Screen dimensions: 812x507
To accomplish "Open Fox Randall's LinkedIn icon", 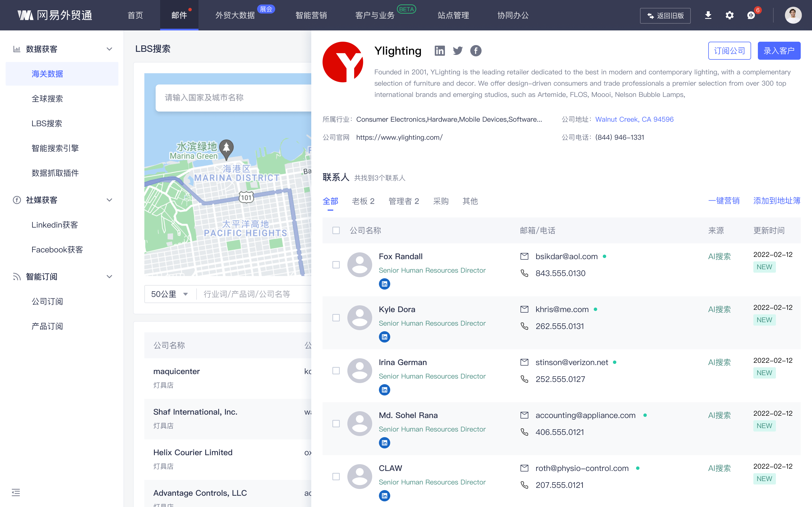I will (x=385, y=284).
